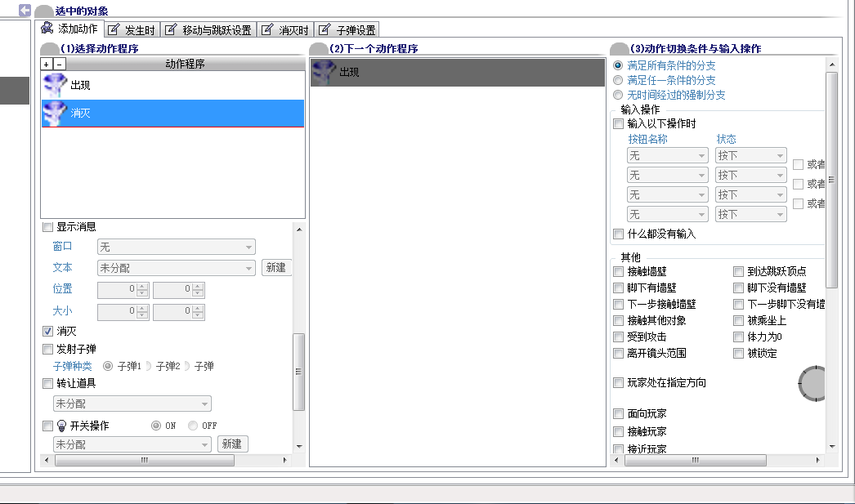Check the 接触其他对象 checkbox

point(618,320)
